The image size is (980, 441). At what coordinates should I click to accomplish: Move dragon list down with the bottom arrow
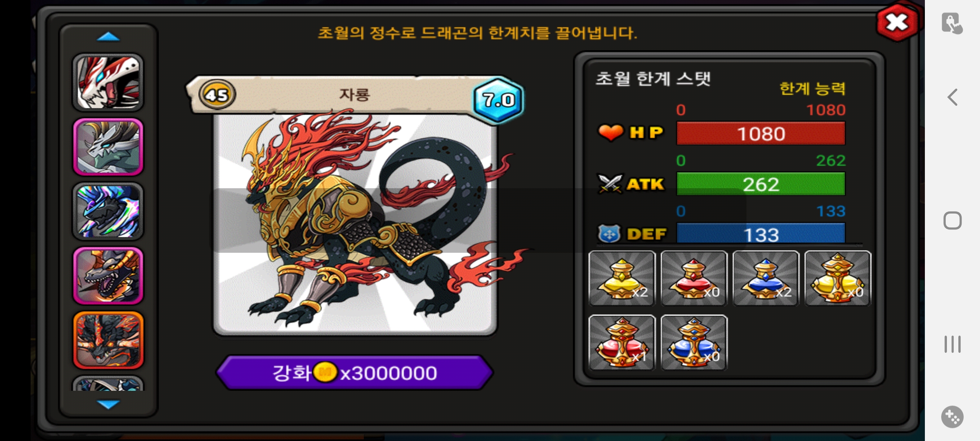108,404
